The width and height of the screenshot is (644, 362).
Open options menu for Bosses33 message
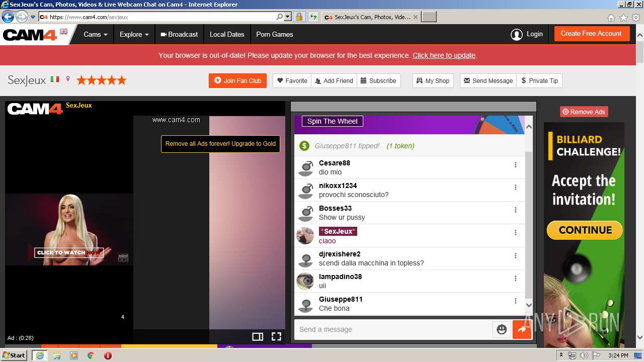click(x=515, y=210)
